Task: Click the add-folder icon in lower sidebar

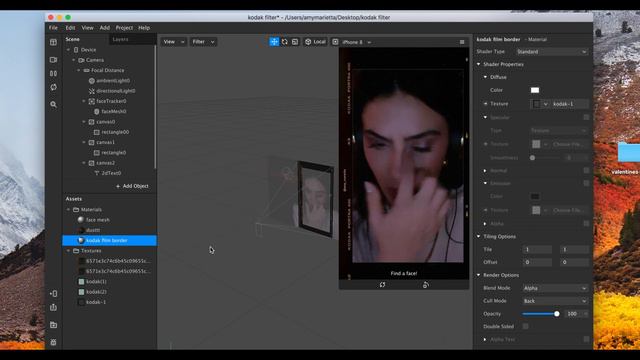Action: tap(53, 325)
